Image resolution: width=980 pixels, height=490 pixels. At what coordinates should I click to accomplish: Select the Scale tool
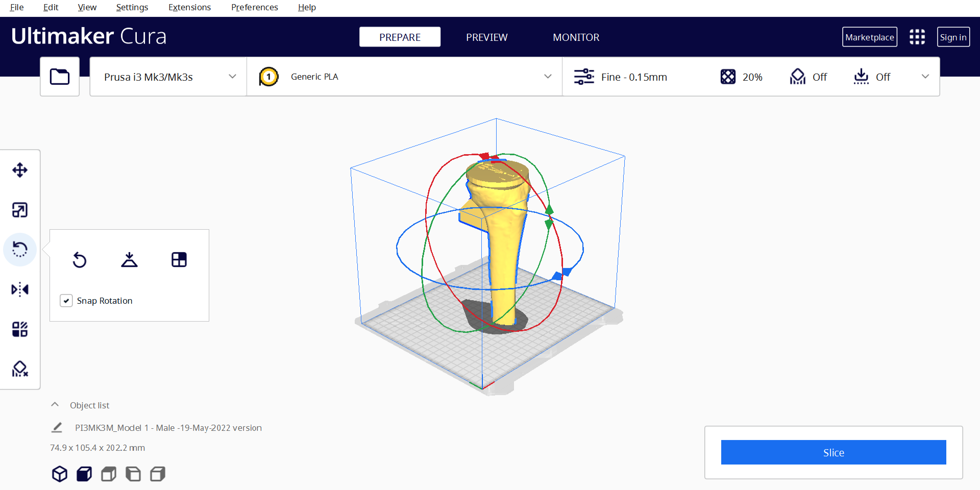20,210
